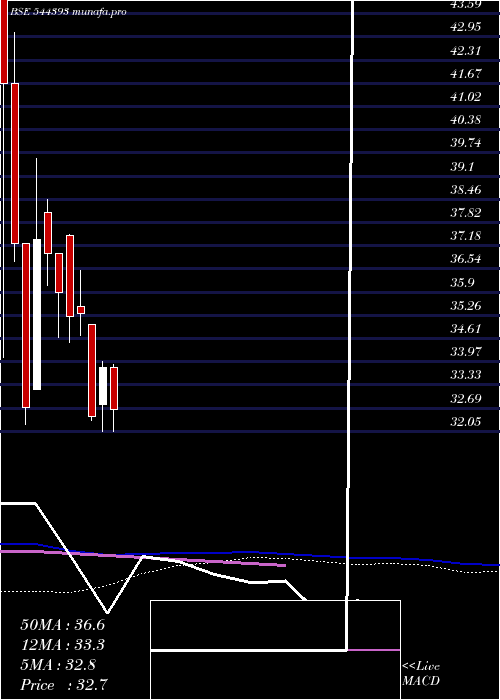The width and height of the screenshot is (500, 700).
Task: Click the 37.18 axis value
Action: (x=466, y=235)
